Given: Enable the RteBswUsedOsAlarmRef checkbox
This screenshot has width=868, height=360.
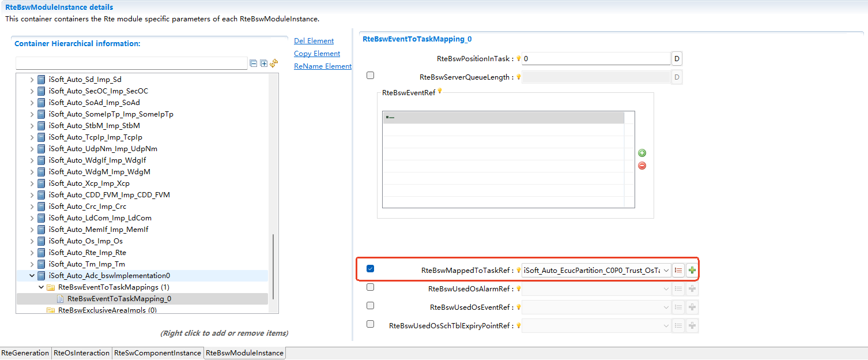Looking at the screenshot, I should [370, 287].
